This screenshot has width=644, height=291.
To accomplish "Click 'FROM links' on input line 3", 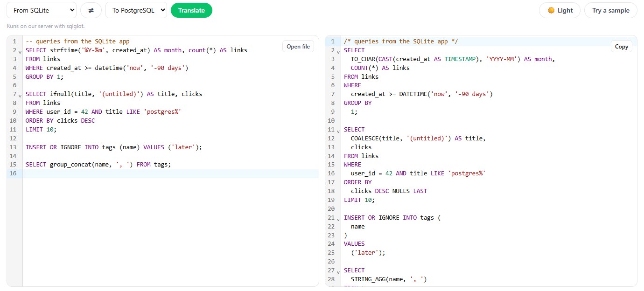I will click(43, 59).
